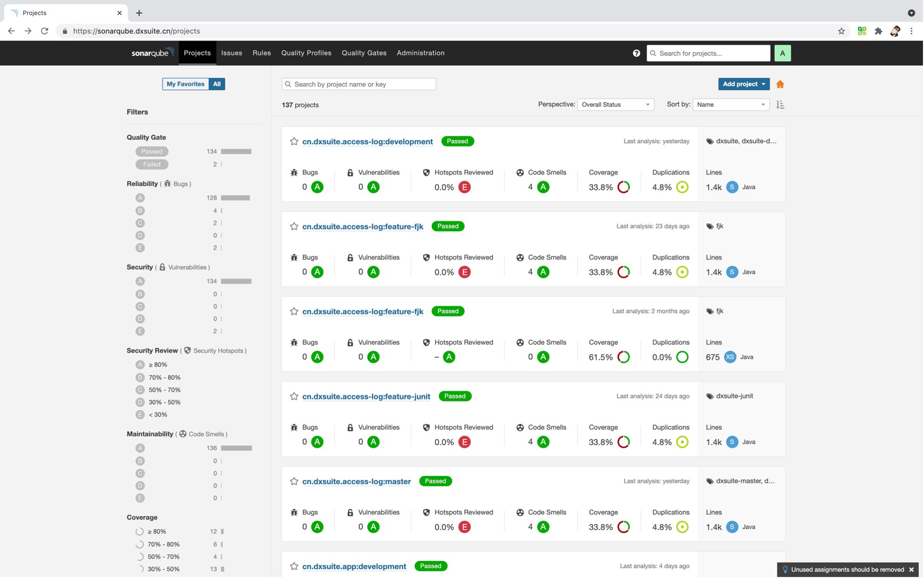Go back in browser history
This screenshot has height=578, width=924.
click(x=11, y=31)
